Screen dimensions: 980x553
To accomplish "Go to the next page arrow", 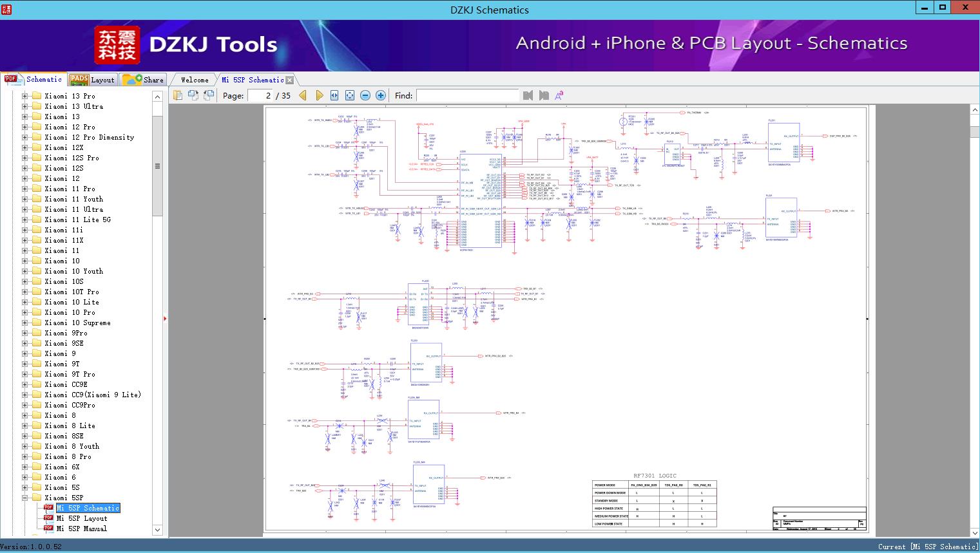I will [319, 95].
